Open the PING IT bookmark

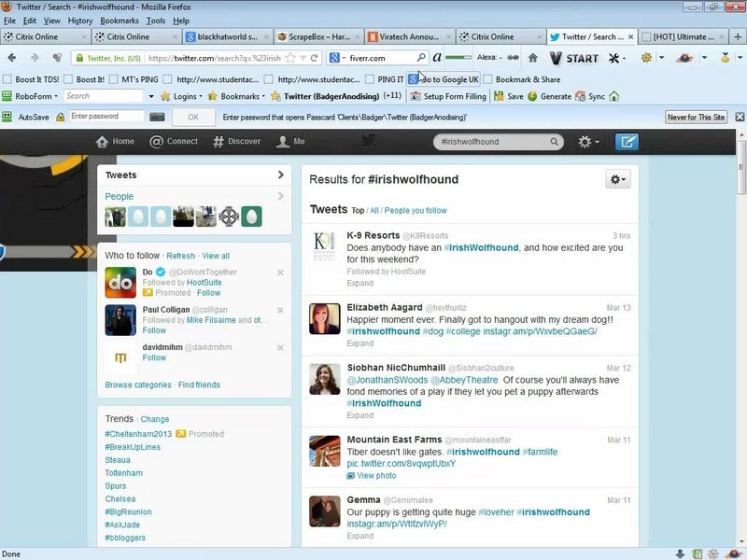[385, 79]
